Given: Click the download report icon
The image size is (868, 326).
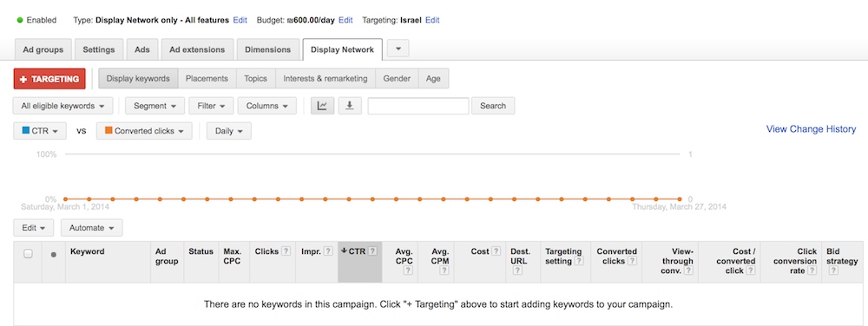Looking at the screenshot, I should point(349,106).
